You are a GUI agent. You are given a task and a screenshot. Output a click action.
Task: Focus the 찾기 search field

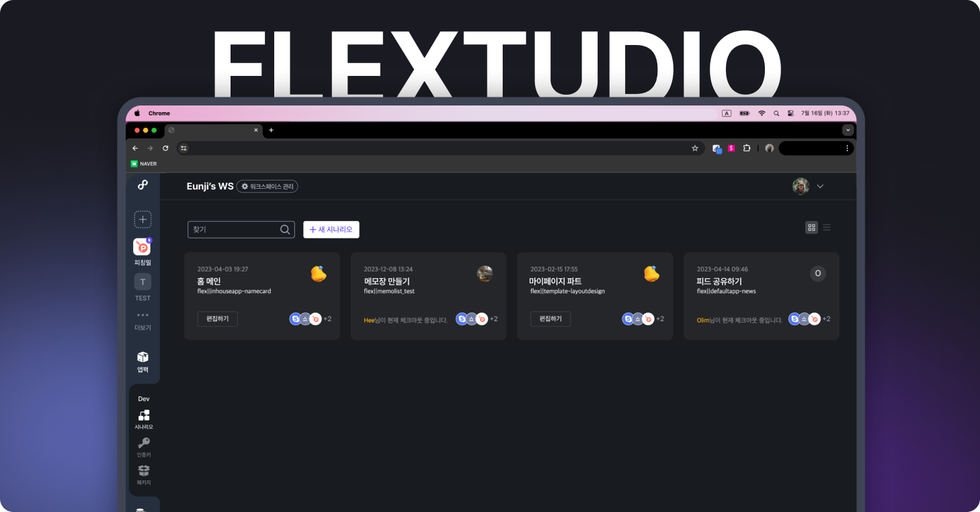pyautogui.click(x=241, y=230)
